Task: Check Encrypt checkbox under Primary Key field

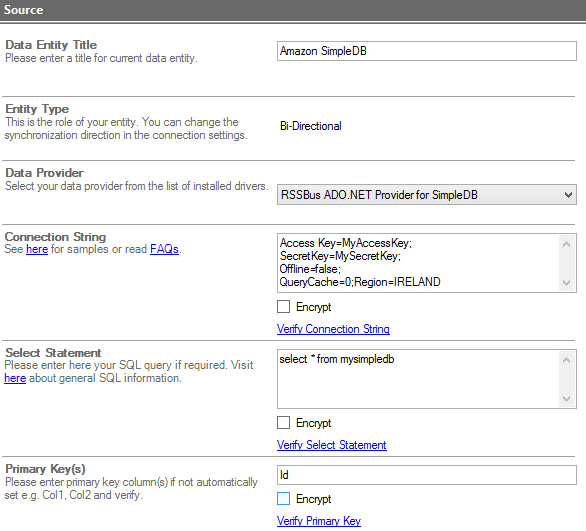Action: (x=283, y=498)
